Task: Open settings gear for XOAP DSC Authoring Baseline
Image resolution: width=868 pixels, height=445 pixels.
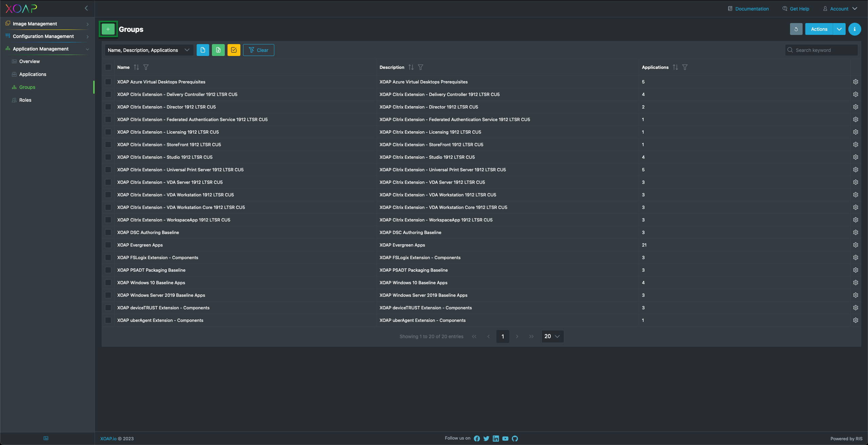Action: [855, 232]
